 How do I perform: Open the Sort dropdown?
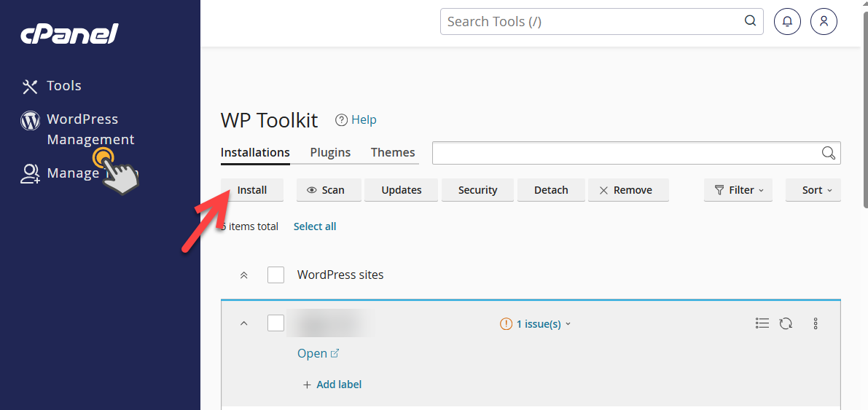[813, 190]
